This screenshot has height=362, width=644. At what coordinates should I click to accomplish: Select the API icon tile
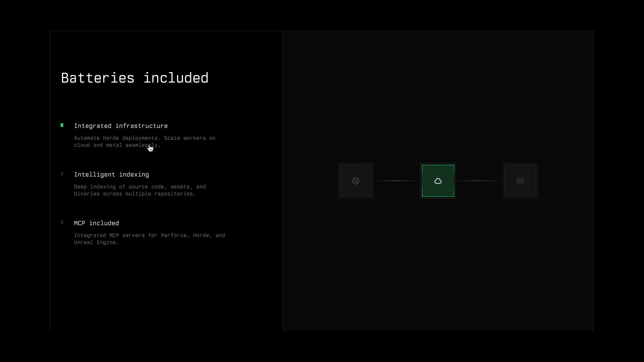[x=520, y=181]
